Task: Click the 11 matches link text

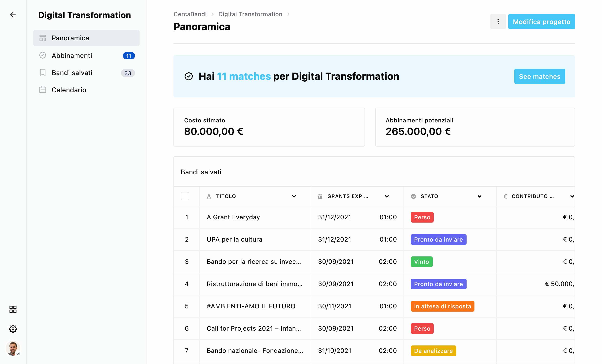Action: (244, 76)
